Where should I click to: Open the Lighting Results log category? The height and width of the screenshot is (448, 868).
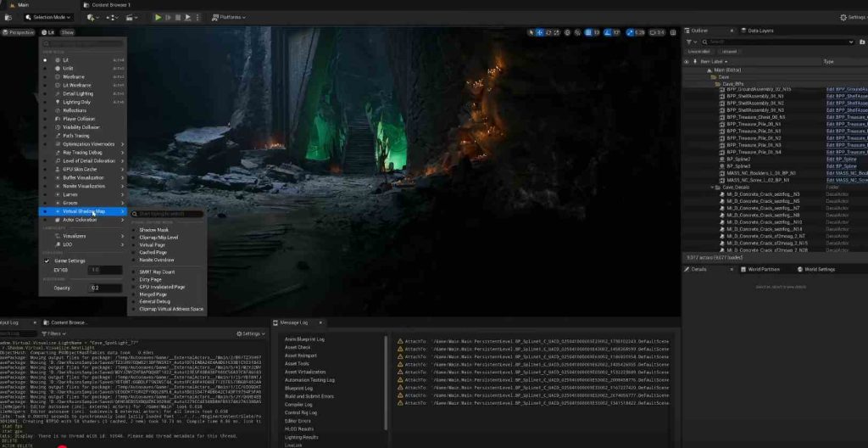(x=301, y=437)
